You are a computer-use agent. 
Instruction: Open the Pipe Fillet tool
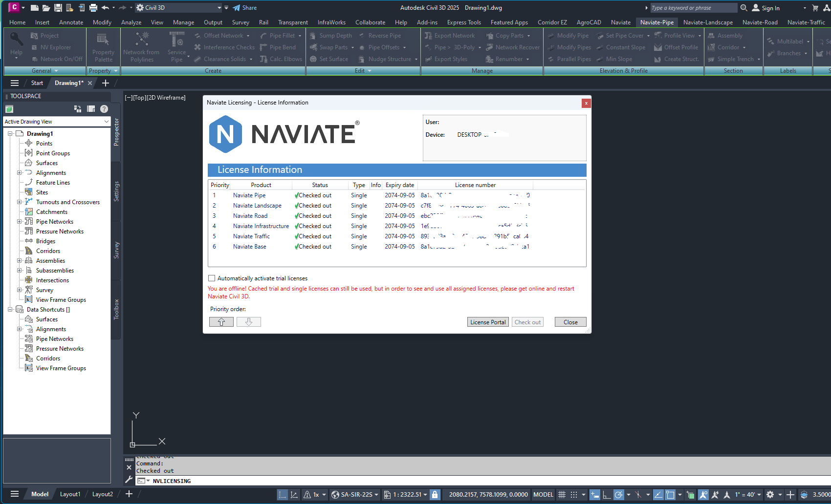[x=281, y=36]
